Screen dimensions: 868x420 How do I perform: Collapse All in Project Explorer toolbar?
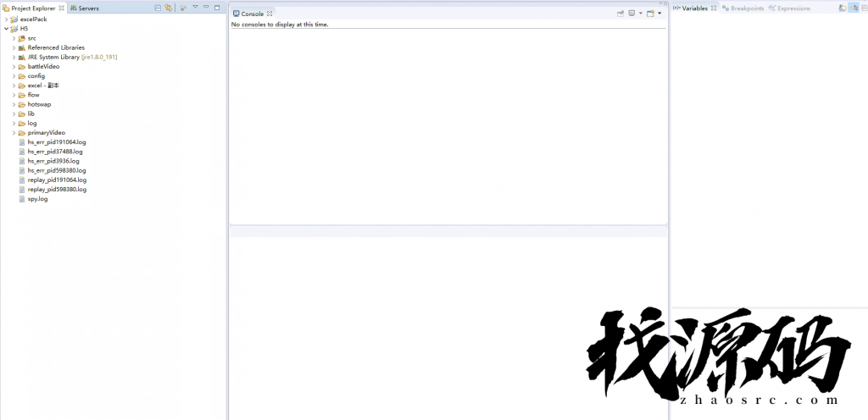click(x=158, y=8)
